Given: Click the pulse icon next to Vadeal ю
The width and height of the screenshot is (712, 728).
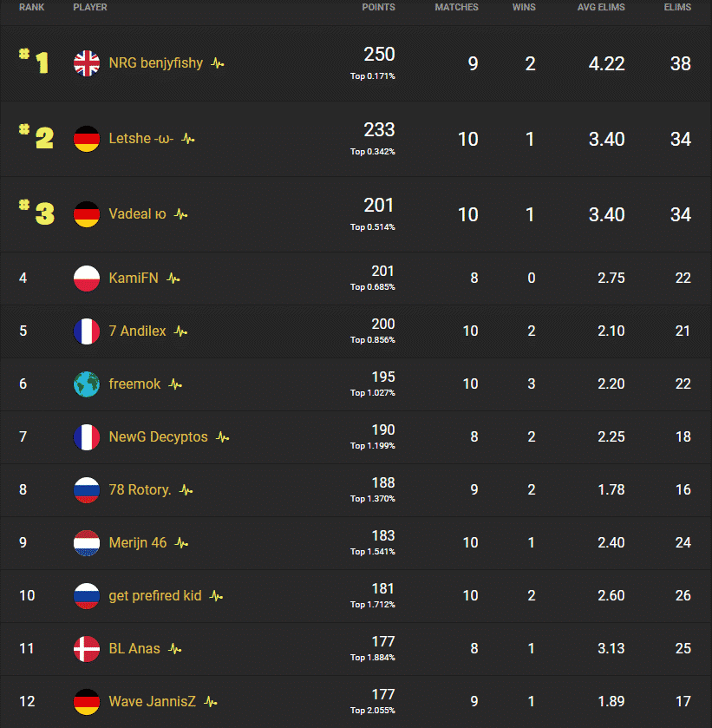Looking at the screenshot, I should click(180, 213).
